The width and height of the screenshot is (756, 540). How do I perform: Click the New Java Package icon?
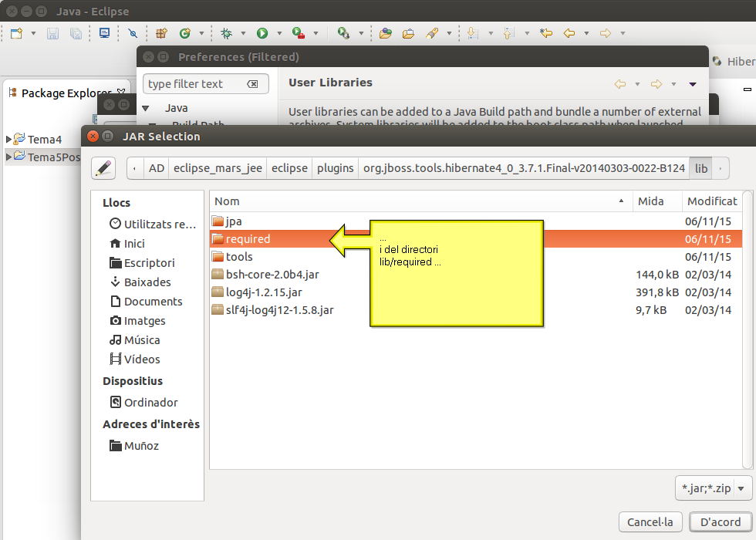point(161,33)
